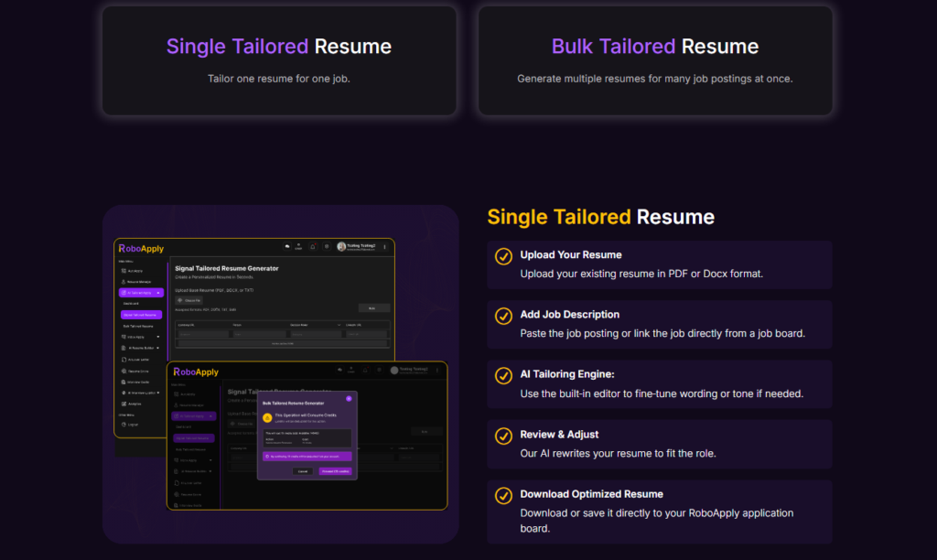Image resolution: width=937 pixels, height=560 pixels.
Task: Expand the AI Tailored Apply menu chevron
Action: (157, 292)
